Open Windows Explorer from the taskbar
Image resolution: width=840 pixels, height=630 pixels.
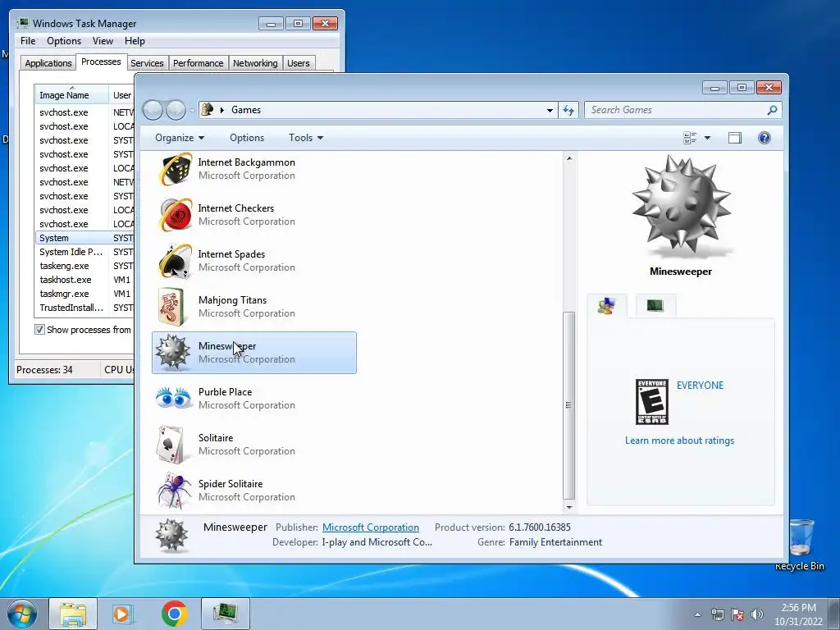[x=73, y=614]
